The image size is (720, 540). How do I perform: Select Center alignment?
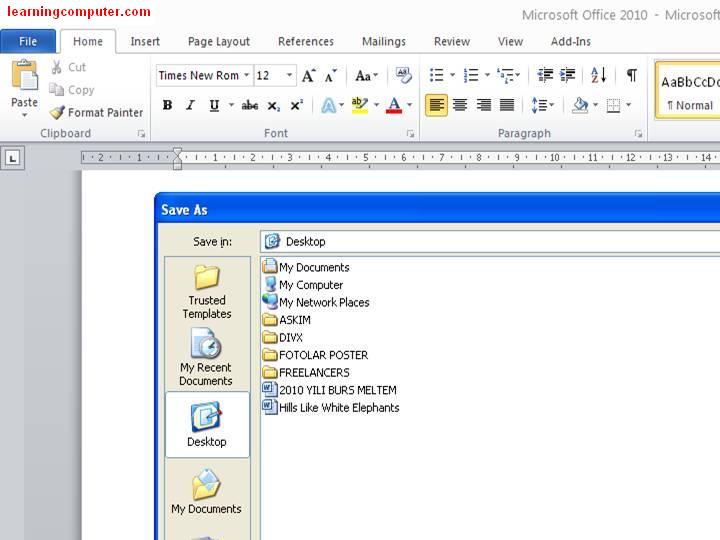coord(460,105)
